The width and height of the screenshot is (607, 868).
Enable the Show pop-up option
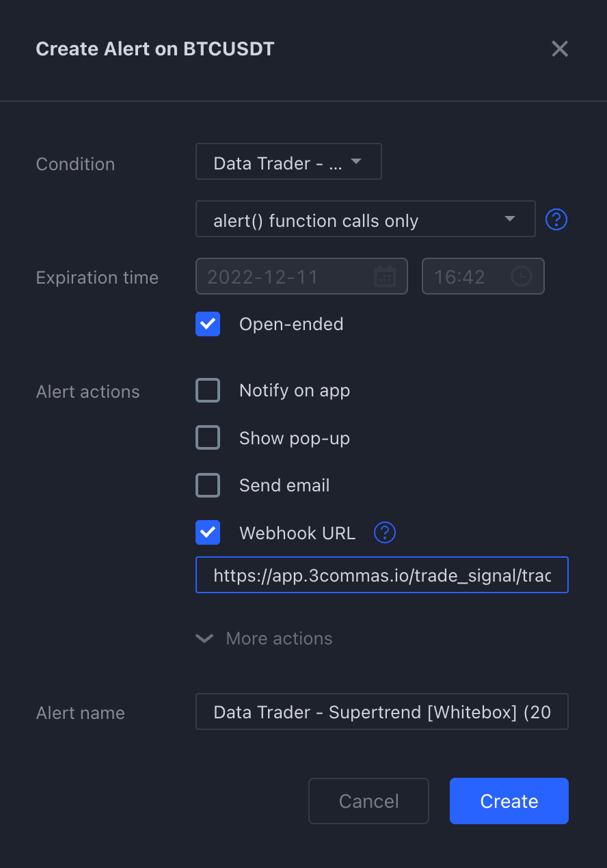coord(208,437)
